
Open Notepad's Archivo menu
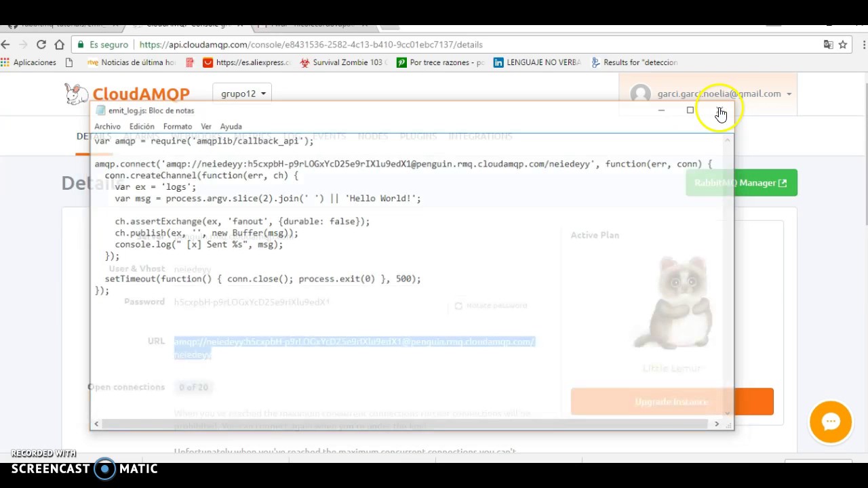[x=107, y=127]
